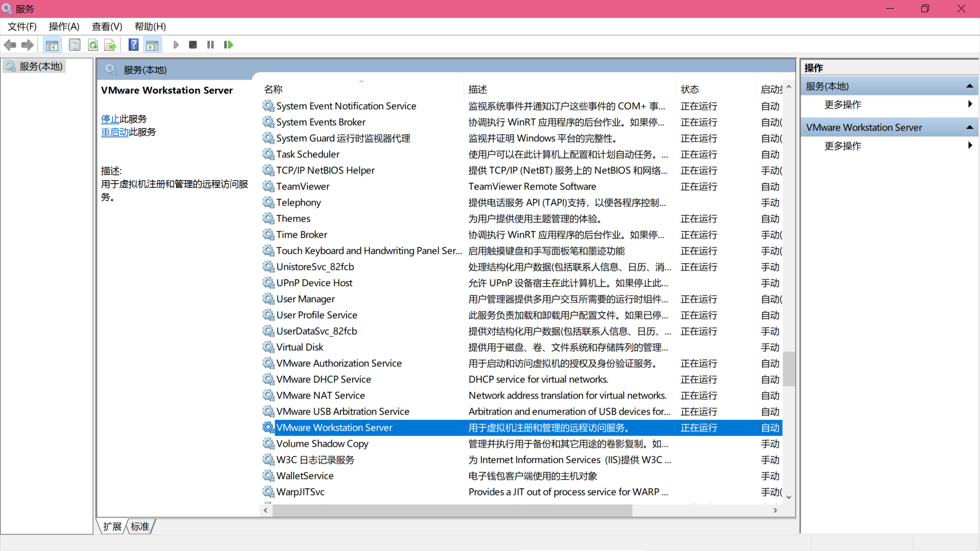
Task: Click gear icon beside Telephony
Action: pos(268,203)
